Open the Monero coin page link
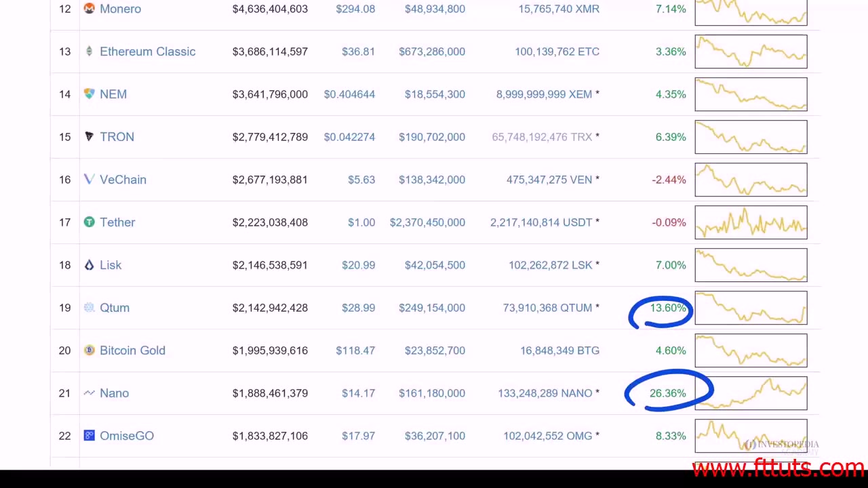Image resolution: width=868 pixels, height=488 pixels. pyautogui.click(x=120, y=9)
